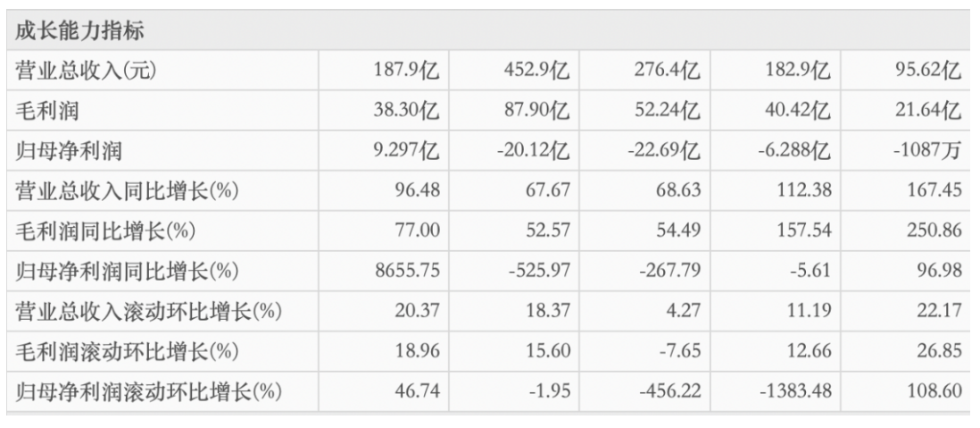The height and width of the screenshot is (428, 980).
Task: Select the 归母净利润 row label
Action: click(x=68, y=151)
